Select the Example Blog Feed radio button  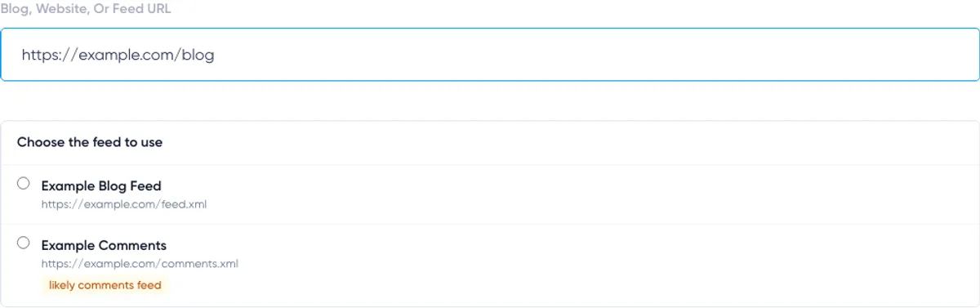tap(23, 183)
